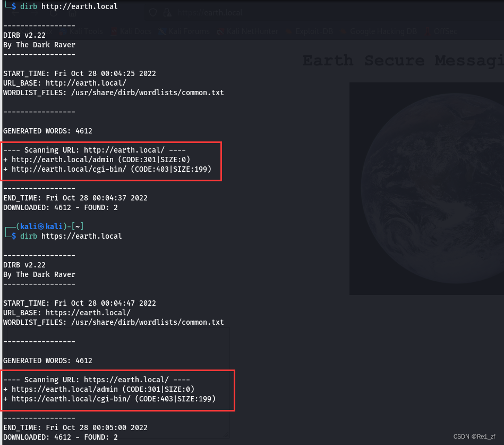Screen dimensions: 504x445
Task: Click the browser reload icon
Action: click(x=54, y=13)
